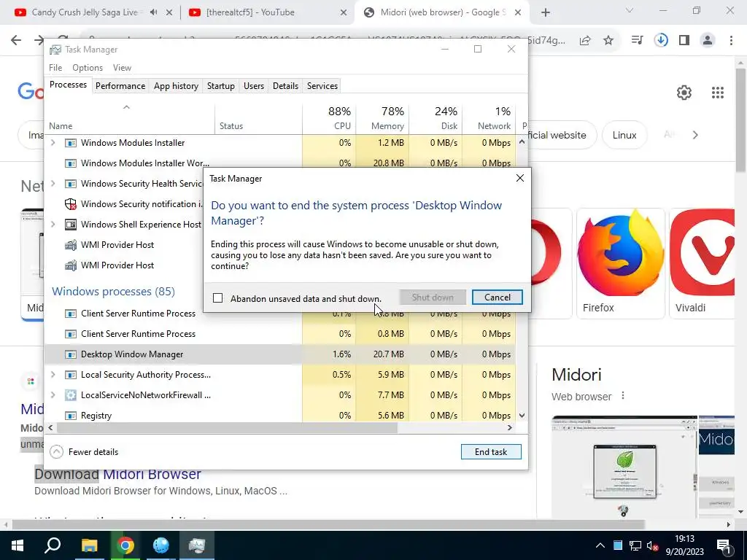
Task: Open Chrome media control icon
Action: (x=637, y=41)
